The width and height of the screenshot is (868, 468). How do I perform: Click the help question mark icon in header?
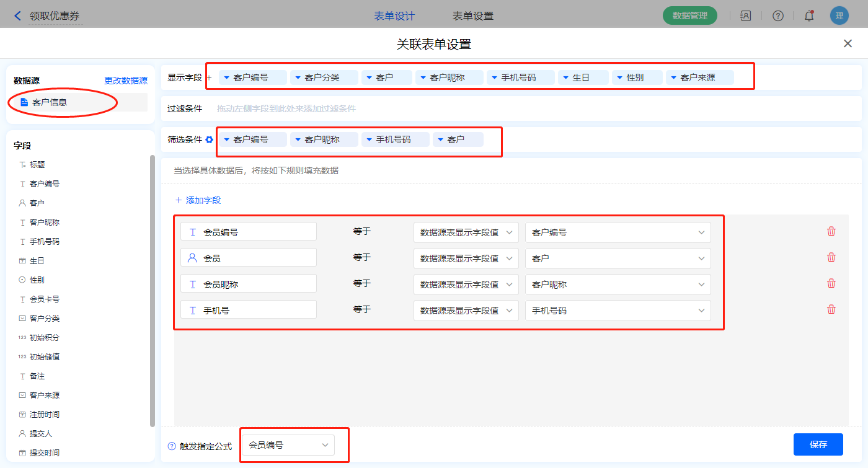point(777,16)
